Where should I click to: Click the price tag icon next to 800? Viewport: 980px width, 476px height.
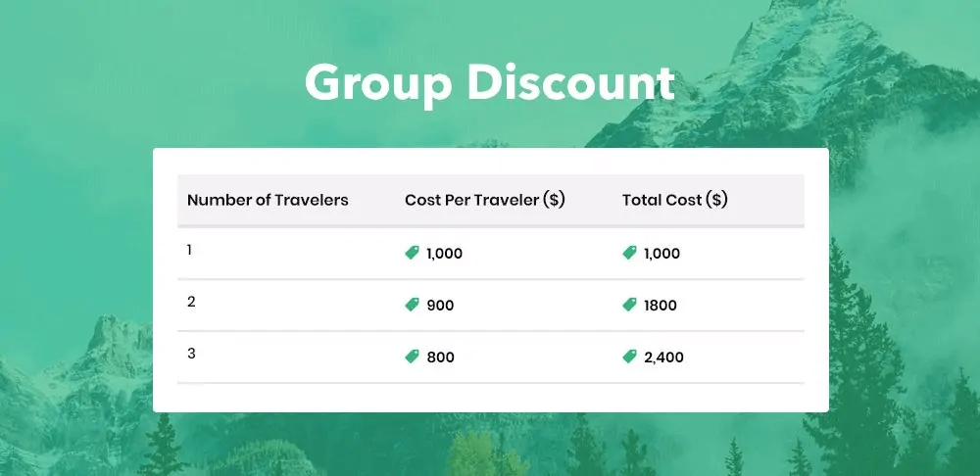(412, 357)
